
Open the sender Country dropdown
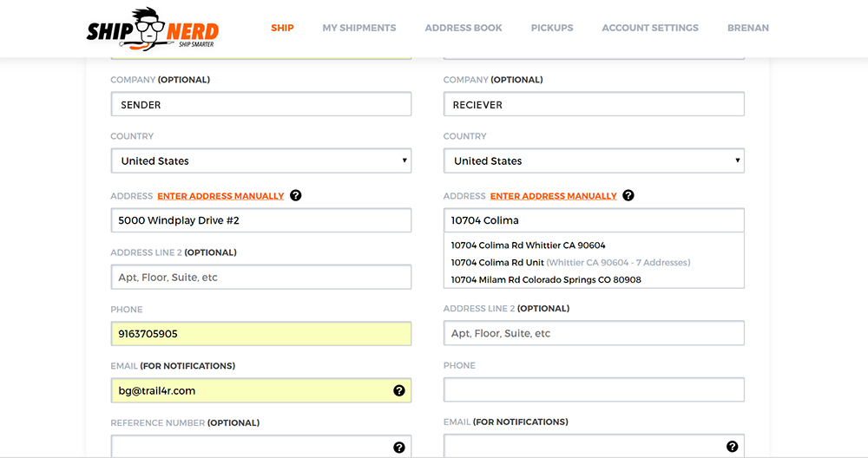260,161
